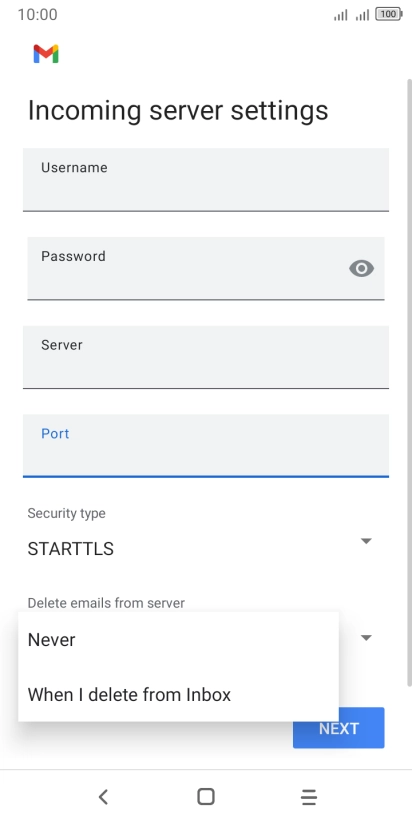Tap the Android back navigation icon

pyautogui.click(x=103, y=797)
